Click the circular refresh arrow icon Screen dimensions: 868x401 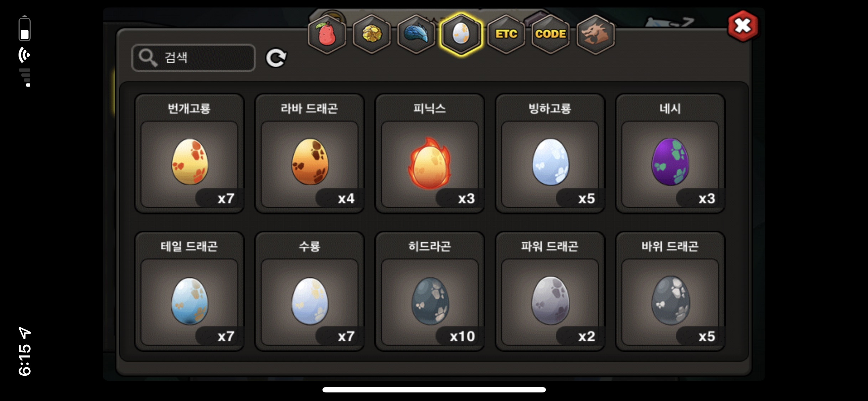[276, 58]
